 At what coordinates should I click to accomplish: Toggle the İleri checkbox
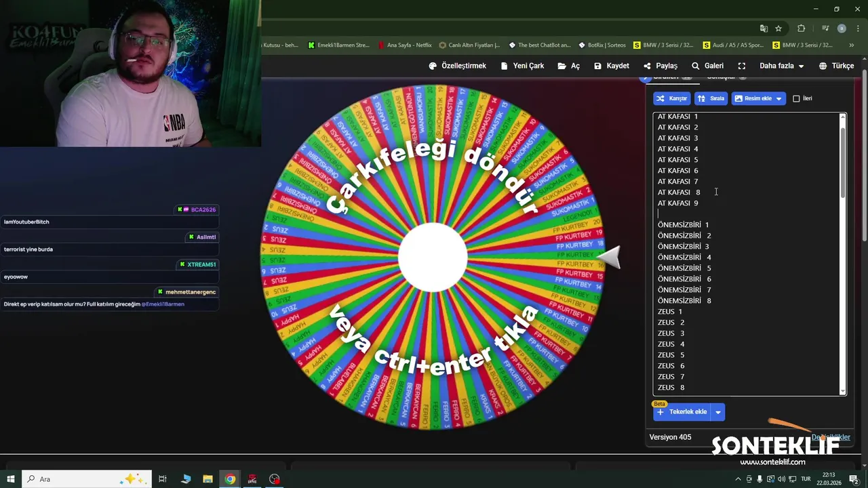click(x=796, y=98)
